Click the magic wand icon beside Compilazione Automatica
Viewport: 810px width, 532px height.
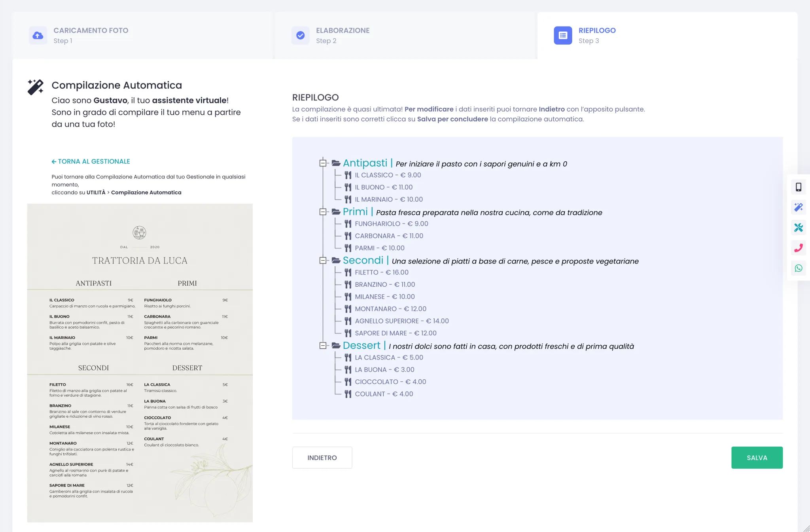point(36,87)
